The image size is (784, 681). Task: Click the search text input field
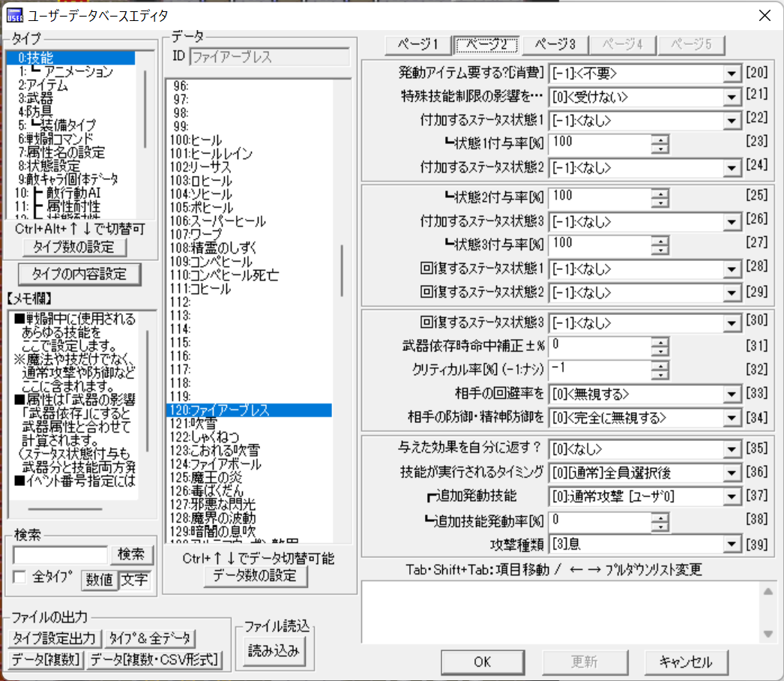pyautogui.click(x=60, y=555)
